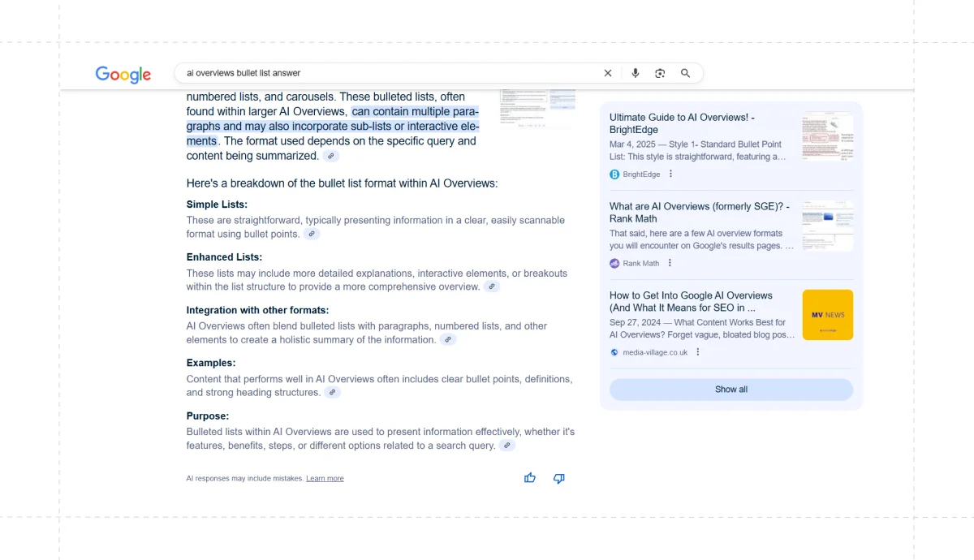974x560 pixels.
Task: Open source chip under Integration with other formats
Action: [x=448, y=339]
